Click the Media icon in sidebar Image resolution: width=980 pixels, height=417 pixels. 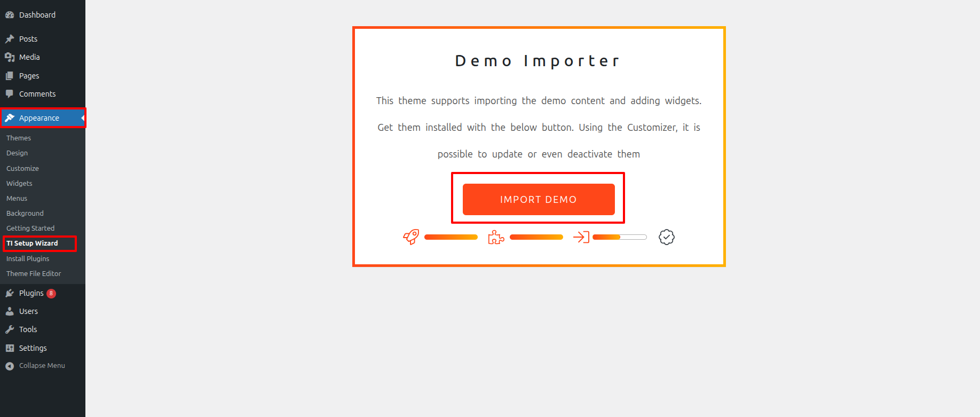pyautogui.click(x=10, y=57)
